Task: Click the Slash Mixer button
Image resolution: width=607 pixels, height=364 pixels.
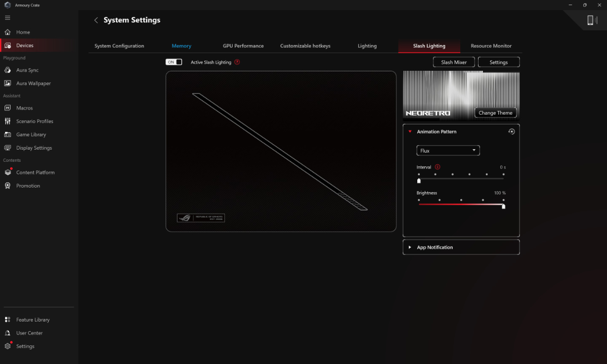Action: [454, 62]
